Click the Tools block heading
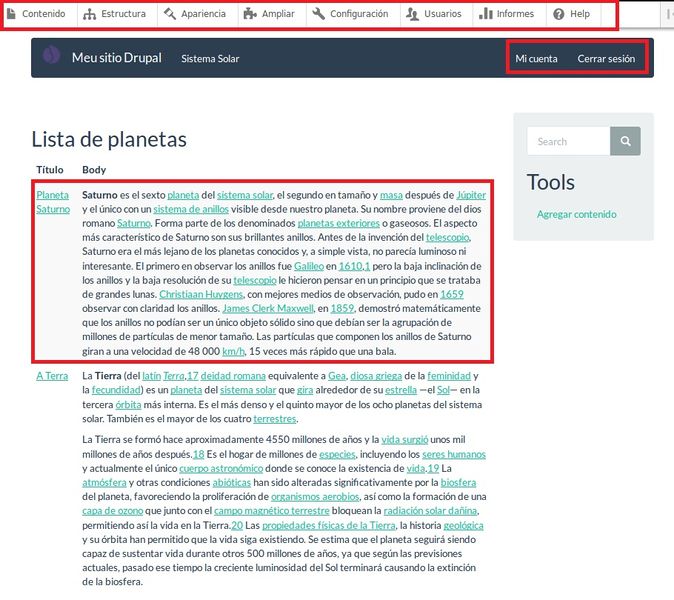Image resolution: width=674 pixels, height=600 pixels. [x=551, y=182]
